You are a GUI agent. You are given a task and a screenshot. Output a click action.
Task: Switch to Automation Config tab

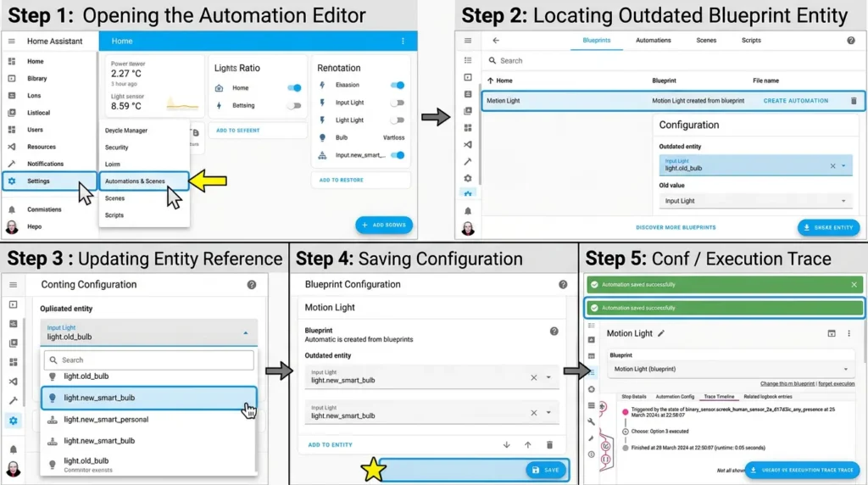click(675, 397)
